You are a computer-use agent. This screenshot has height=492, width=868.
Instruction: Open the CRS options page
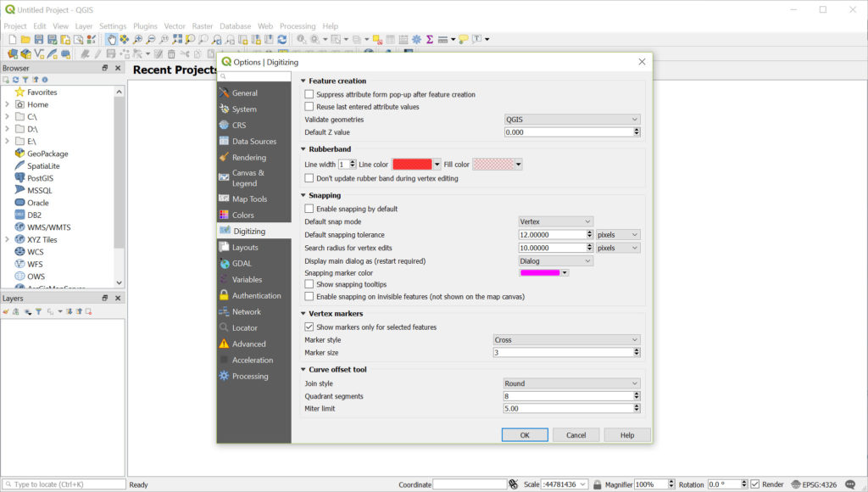pos(254,126)
